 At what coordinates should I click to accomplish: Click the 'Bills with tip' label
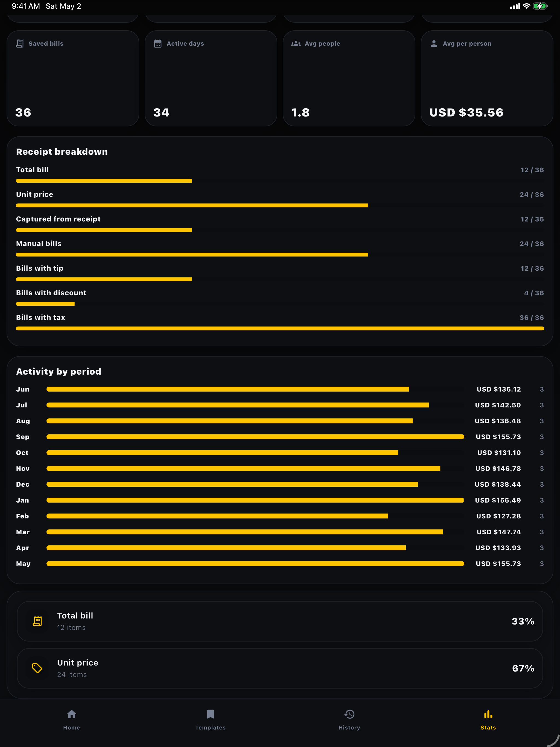tap(40, 269)
